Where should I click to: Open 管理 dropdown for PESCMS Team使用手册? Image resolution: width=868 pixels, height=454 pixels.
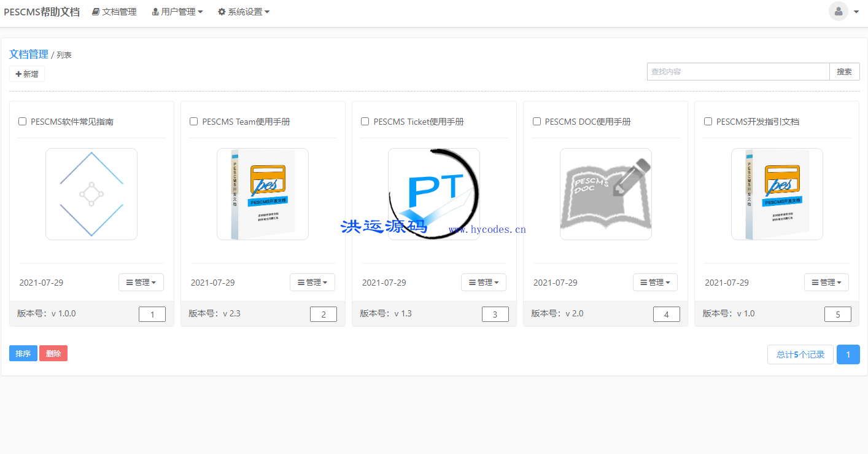point(312,283)
